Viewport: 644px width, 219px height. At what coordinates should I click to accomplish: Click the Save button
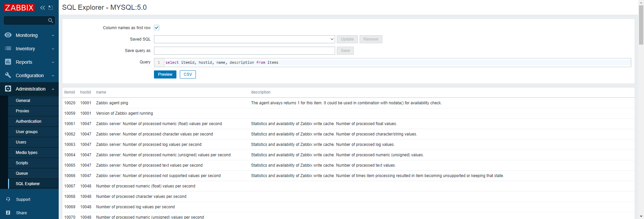345,51
